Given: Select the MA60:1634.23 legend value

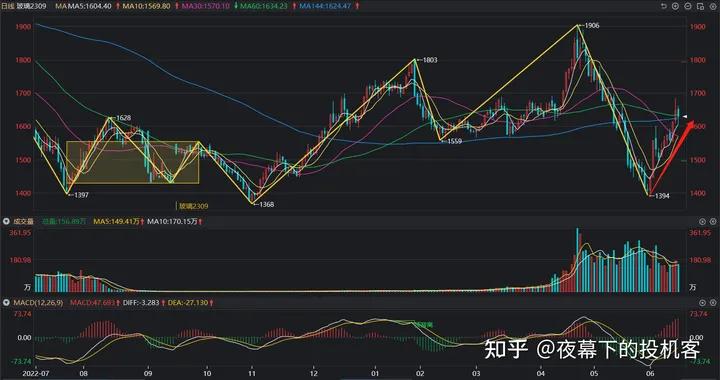Looking at the screenshot, I should coord(264,6).
